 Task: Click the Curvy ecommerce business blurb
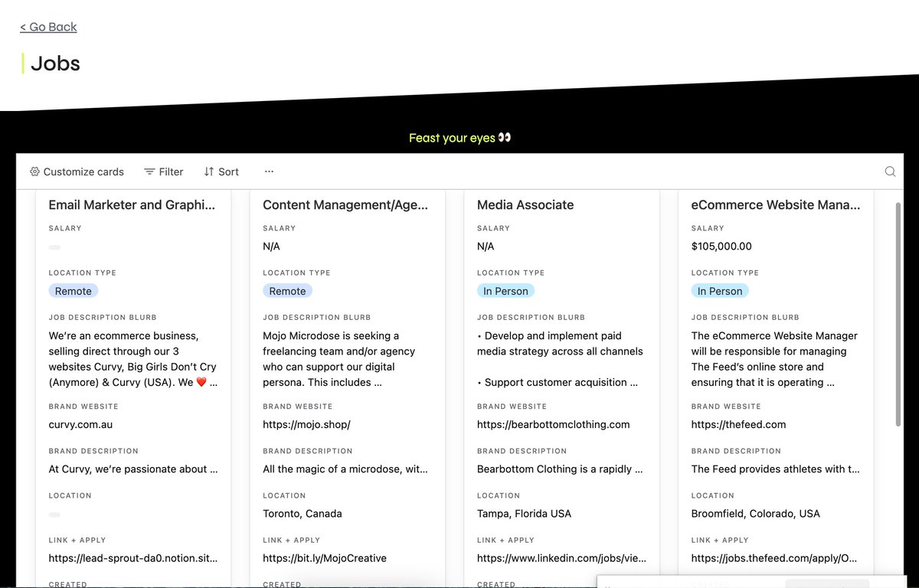[133, 359]
